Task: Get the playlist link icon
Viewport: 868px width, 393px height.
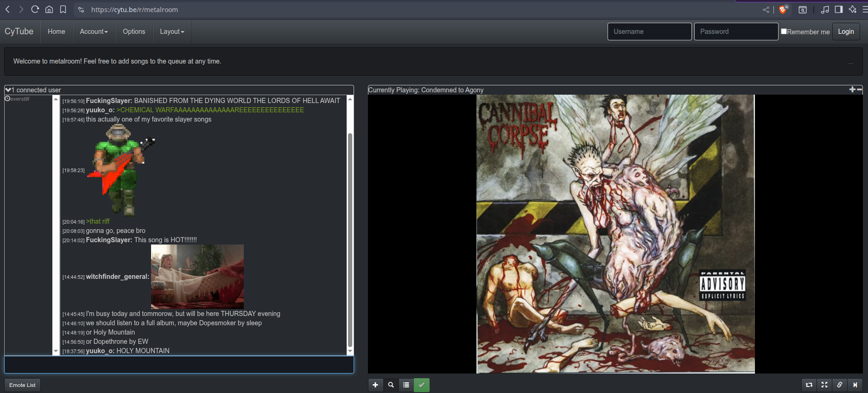Action: click(840, 385)
